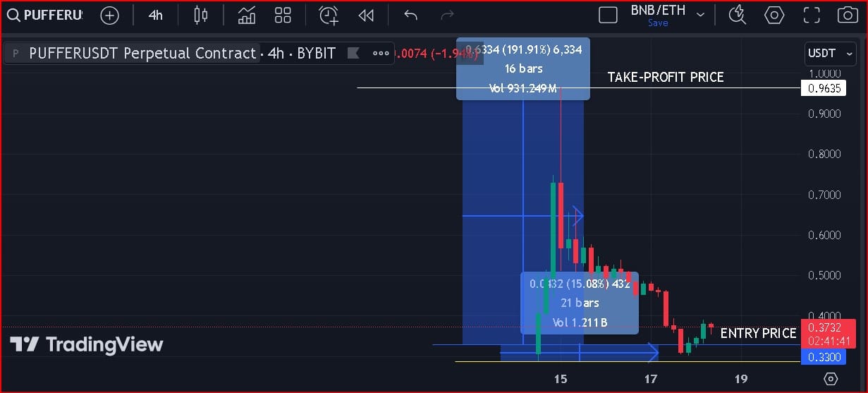Click date 17 on time axis
Screen dimensions: 868x393
pyautogui.click(x=651, y=379)
